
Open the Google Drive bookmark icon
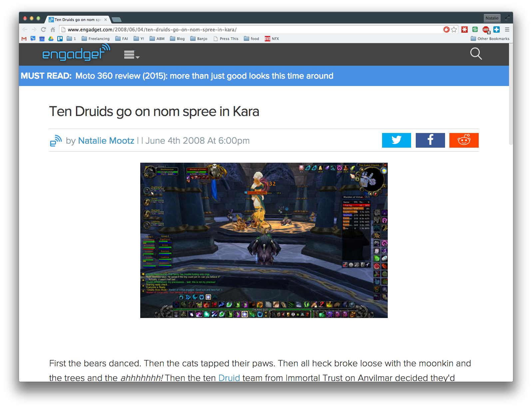pyautogui.click(x=51, y=39)
